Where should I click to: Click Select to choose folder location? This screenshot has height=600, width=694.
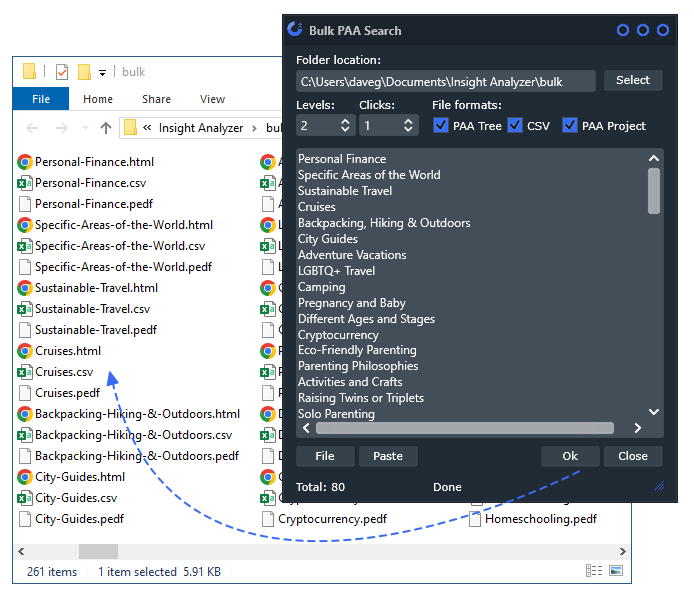click(633, 80)
